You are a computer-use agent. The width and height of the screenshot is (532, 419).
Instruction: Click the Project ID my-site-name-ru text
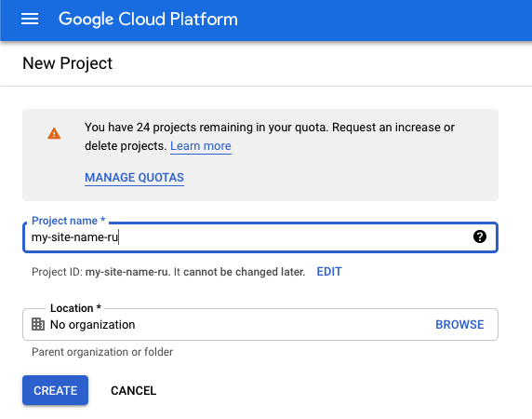pos(126,272)
